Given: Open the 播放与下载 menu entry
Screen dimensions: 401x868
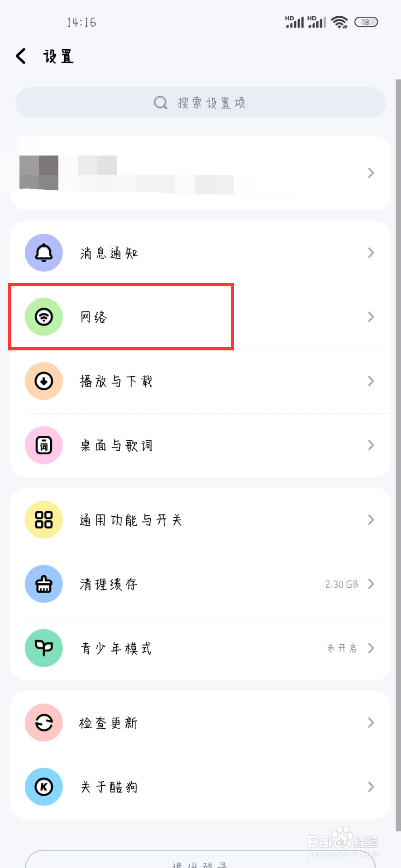Looking at the screenshot, I should 200,381.
